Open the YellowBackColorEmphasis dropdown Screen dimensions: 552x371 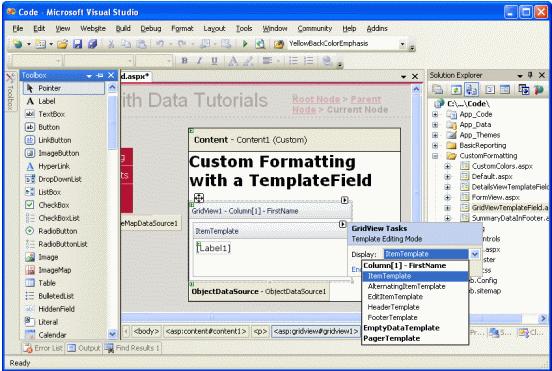tap(402, 44)
